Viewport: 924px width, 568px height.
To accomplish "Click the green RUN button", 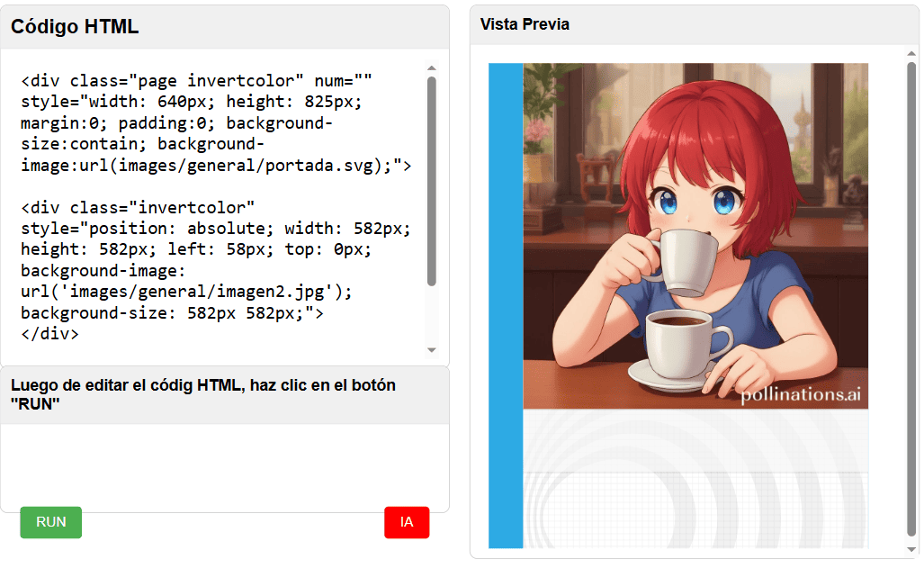I will pos(51,522).
